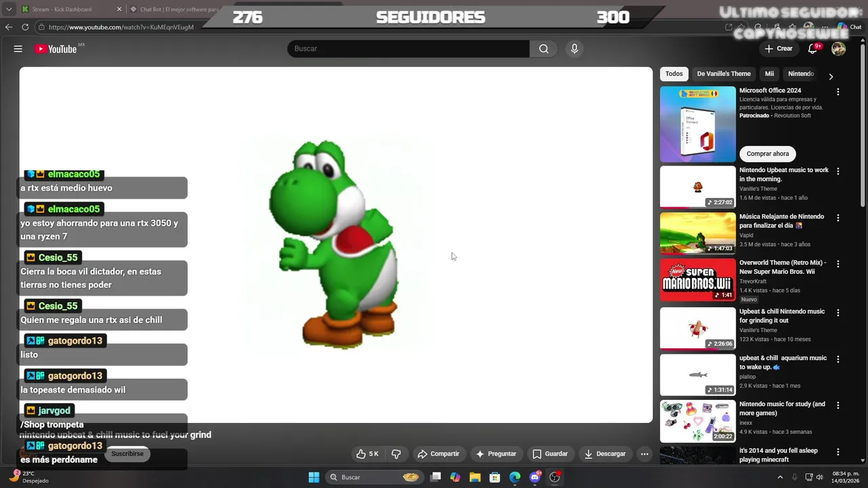Open more actions menu below the video
This screenshot has width=868, height=488.
[x=645, y=454]
